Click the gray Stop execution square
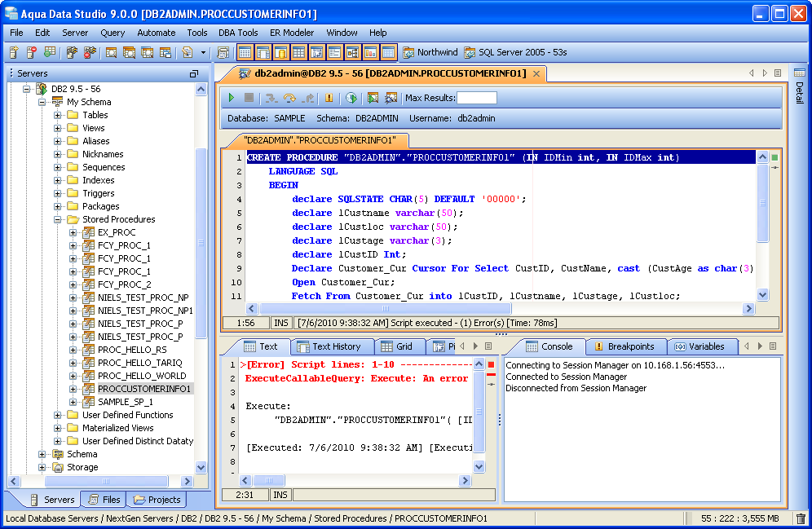 249,98
